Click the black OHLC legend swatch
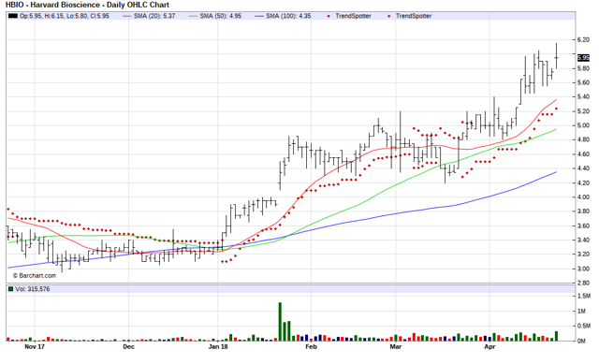The height and width of the screenshot is (364, 599). click(13, 16)
